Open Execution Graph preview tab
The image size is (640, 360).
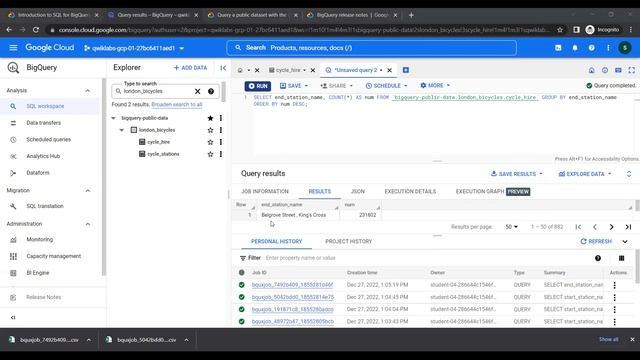[493, 191]
